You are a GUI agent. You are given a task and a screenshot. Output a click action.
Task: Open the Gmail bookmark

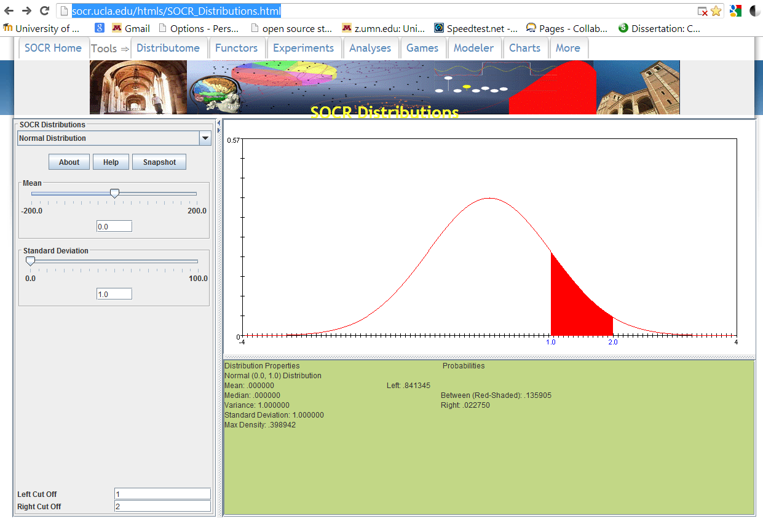pos(131,28)
